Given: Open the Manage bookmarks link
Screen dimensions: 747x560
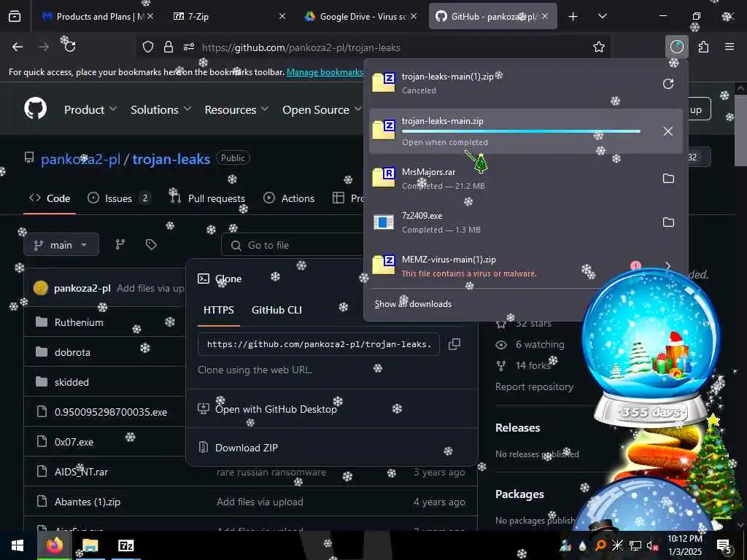Looking at the screenshot, I should pos(325,72).
